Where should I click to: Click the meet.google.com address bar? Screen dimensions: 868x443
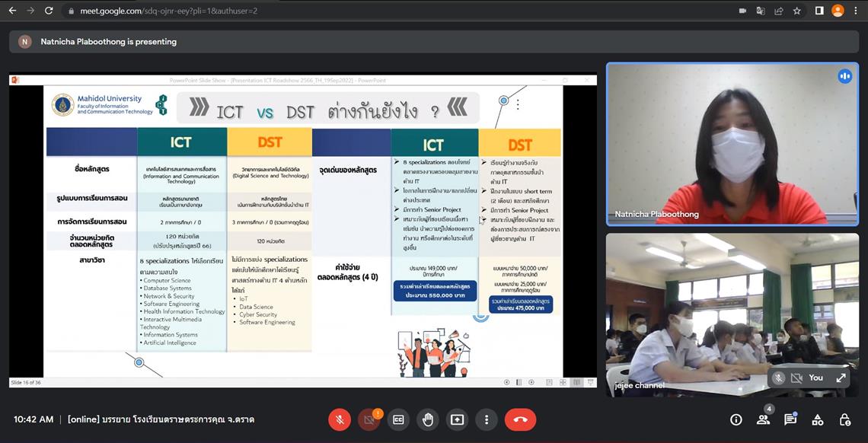388,11
